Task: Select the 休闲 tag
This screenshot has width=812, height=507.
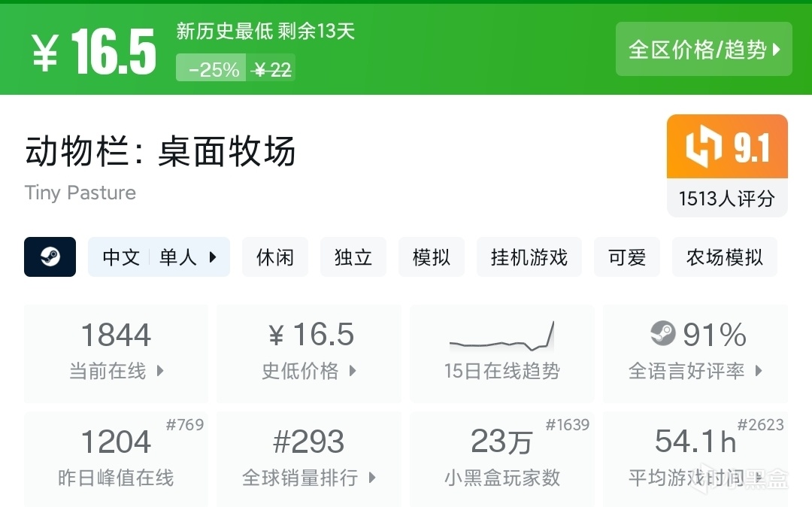Action: (x=275, y=257)
